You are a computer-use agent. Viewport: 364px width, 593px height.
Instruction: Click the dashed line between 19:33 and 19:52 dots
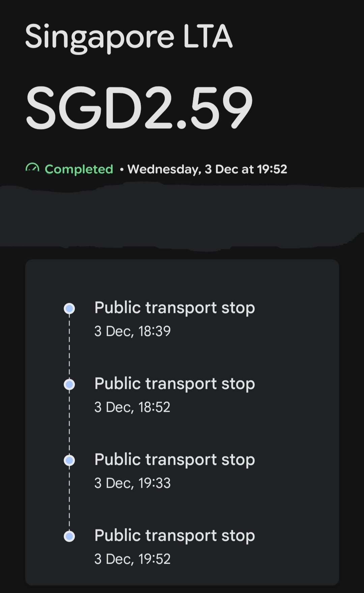[x=69, y=498]
